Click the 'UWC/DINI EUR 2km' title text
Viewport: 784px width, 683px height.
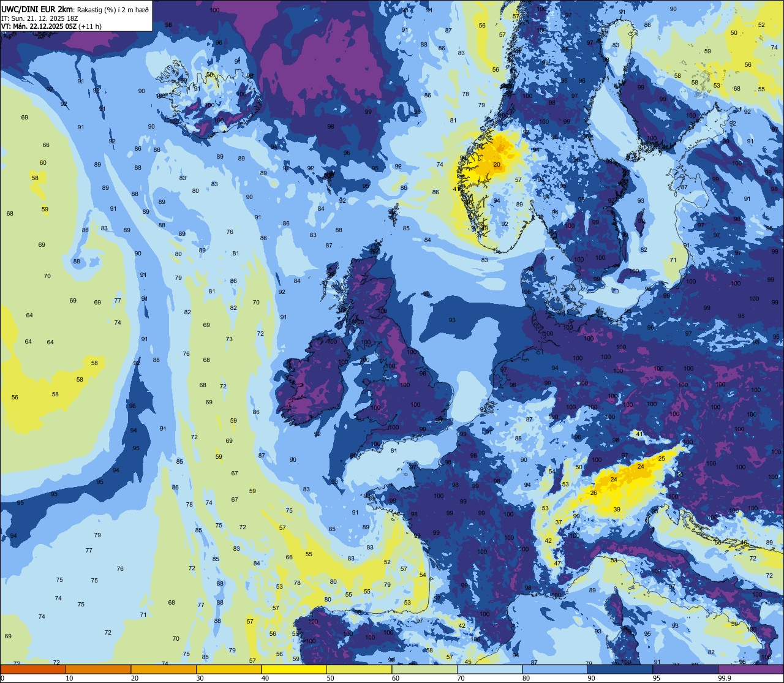point(36,9)
